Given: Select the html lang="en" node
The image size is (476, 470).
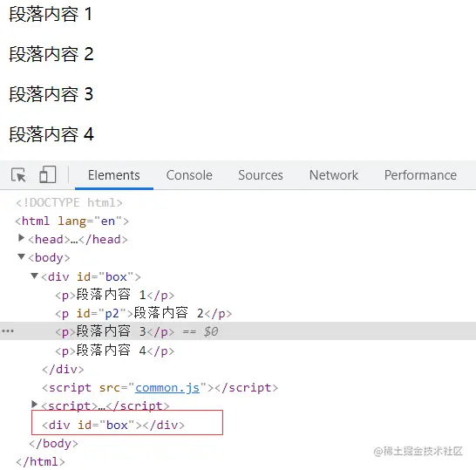Looking at the screenshot, I should pos(72,221).
